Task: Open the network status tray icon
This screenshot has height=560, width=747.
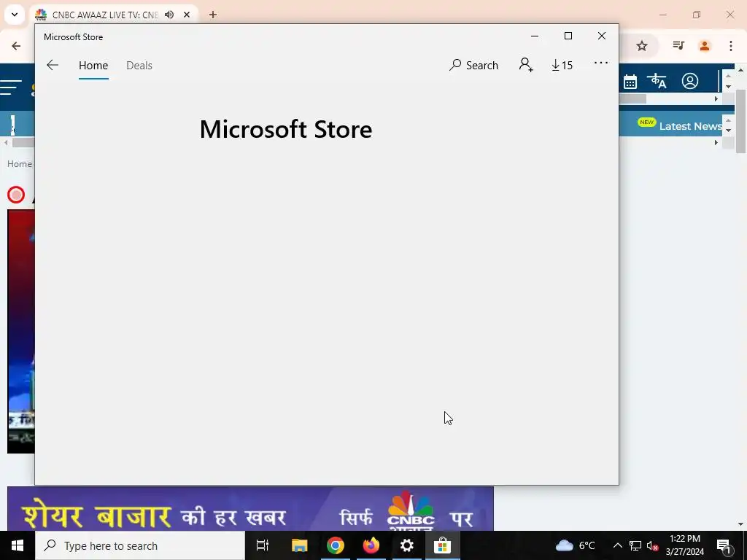Action: pos(635,545)
